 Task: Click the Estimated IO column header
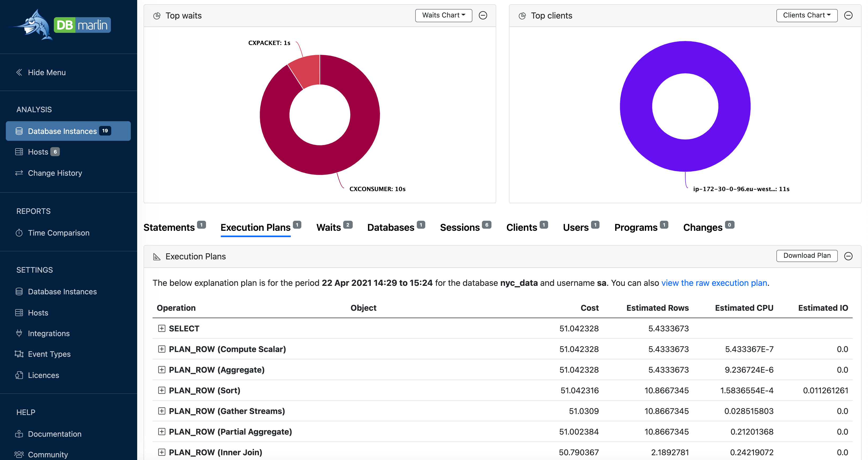point(823,308)
